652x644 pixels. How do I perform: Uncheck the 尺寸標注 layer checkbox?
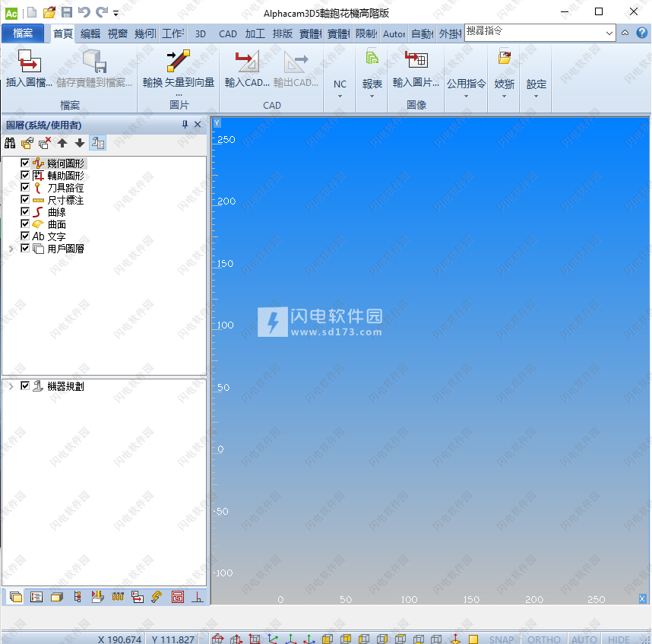coord(25,199)
